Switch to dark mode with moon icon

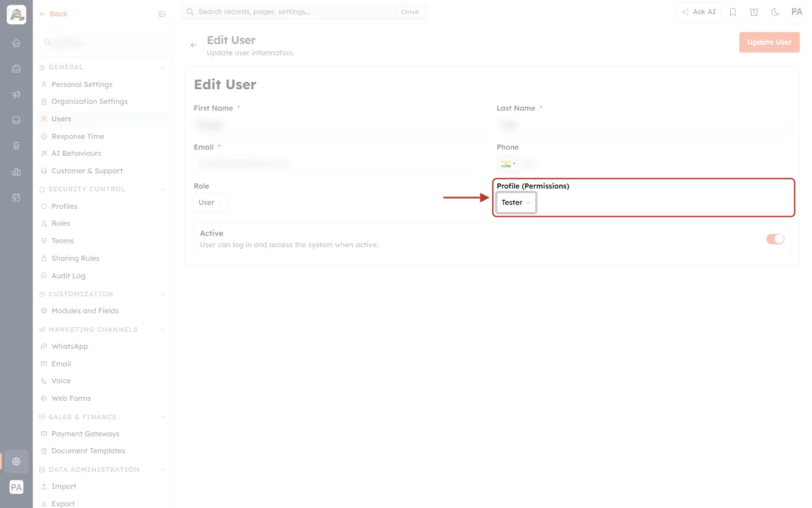click(775, 12)
